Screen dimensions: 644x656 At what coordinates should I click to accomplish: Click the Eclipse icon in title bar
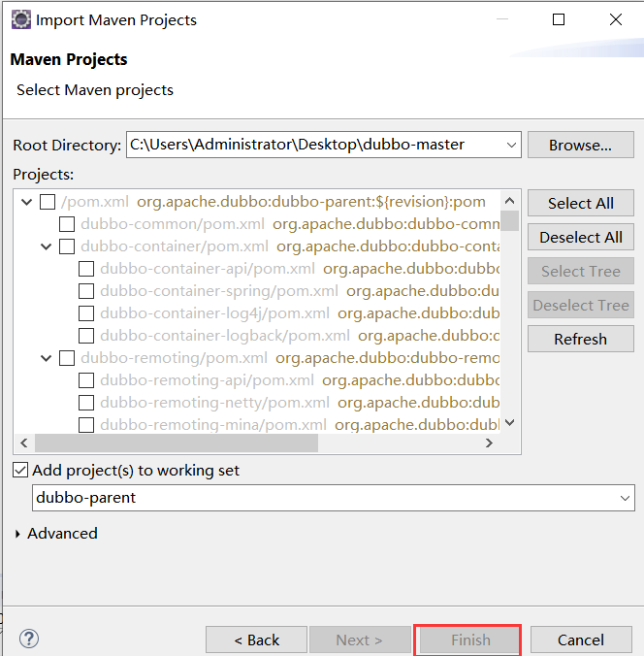coord(21,19)
